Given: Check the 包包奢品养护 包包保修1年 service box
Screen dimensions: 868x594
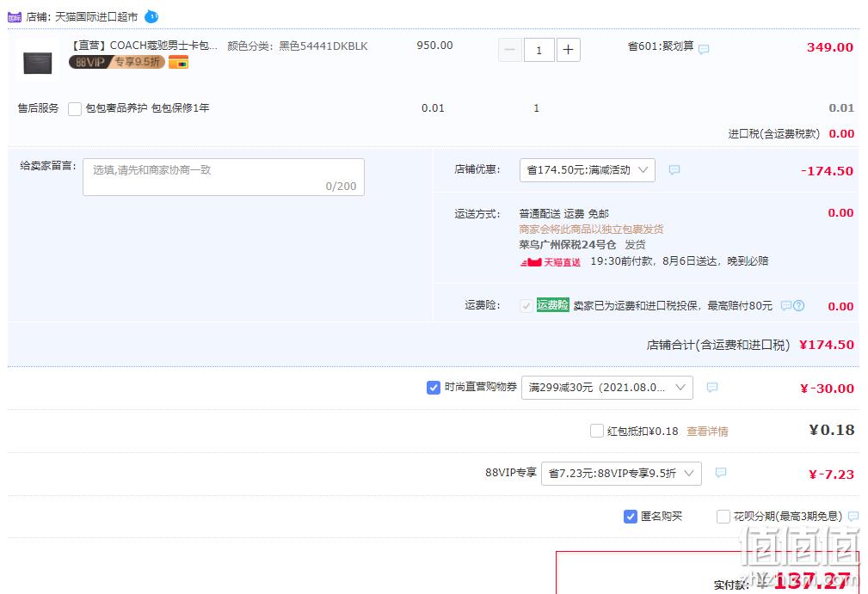Looking at the screenshot, I should [75, 108].
